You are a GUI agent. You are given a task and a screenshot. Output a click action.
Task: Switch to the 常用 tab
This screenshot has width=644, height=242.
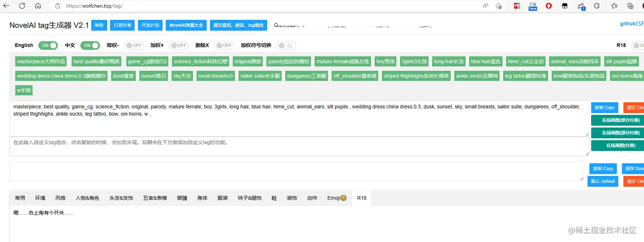point(20,198)
